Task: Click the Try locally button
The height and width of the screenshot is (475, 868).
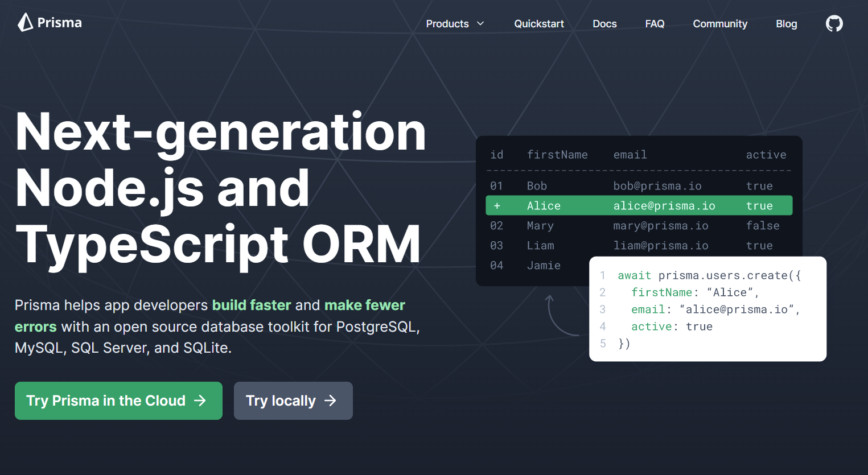Action: (x=293, y=400)
